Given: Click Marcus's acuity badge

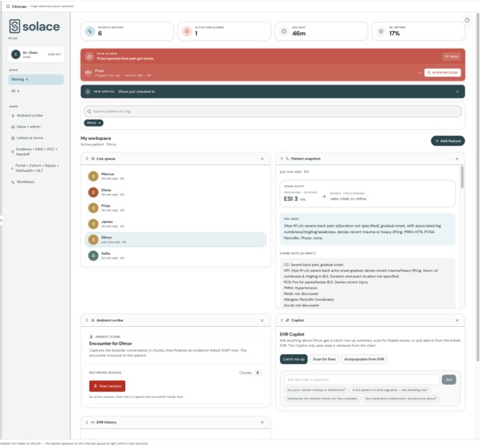Looking at the screenshot, I should [x=93, y=176].
